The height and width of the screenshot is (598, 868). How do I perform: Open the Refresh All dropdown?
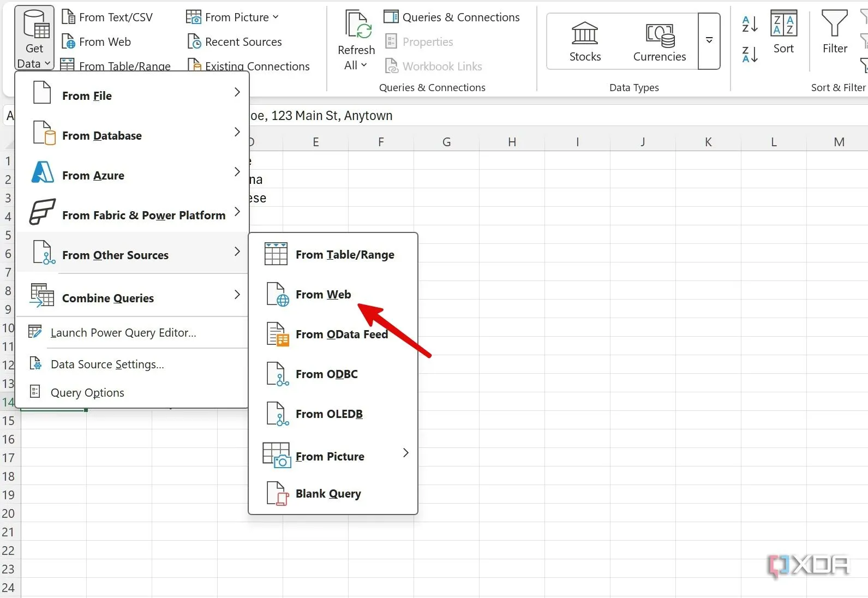point(356,65)
